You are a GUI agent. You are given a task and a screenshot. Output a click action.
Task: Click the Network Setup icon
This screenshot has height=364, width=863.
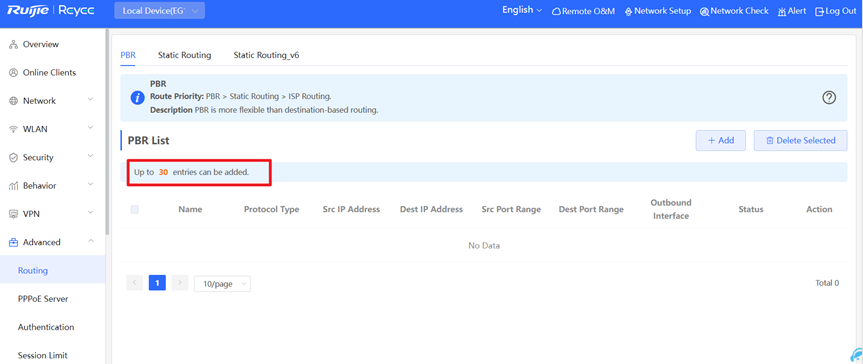pyautogui.click(x=629, y=11)
